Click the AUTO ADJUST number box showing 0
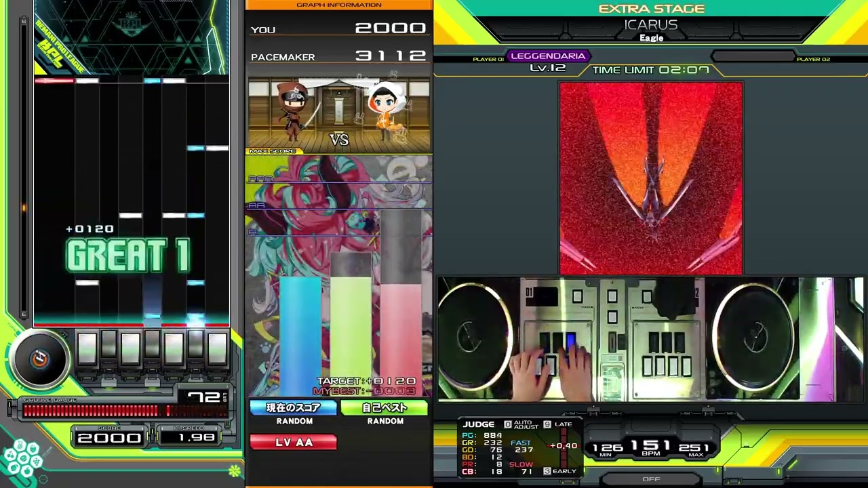Image resolution: width=868 pixels, height=488 pixels. coord(507,424)
